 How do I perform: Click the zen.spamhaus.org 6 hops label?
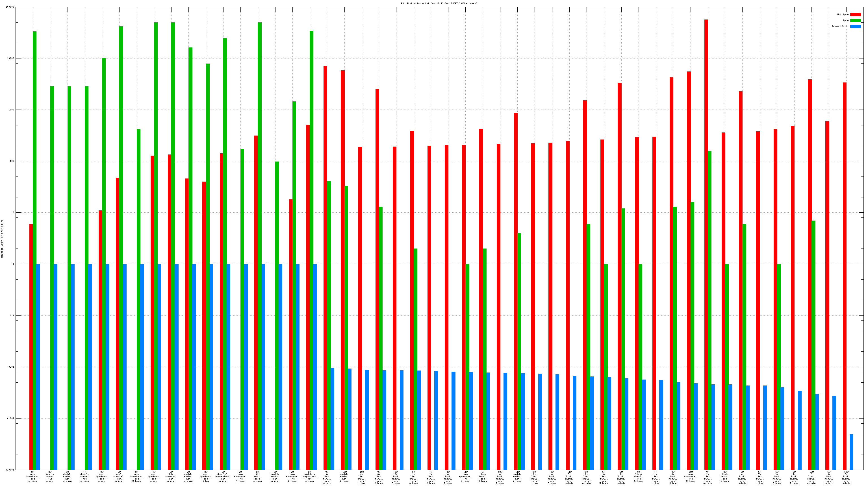tap(465, 476)
